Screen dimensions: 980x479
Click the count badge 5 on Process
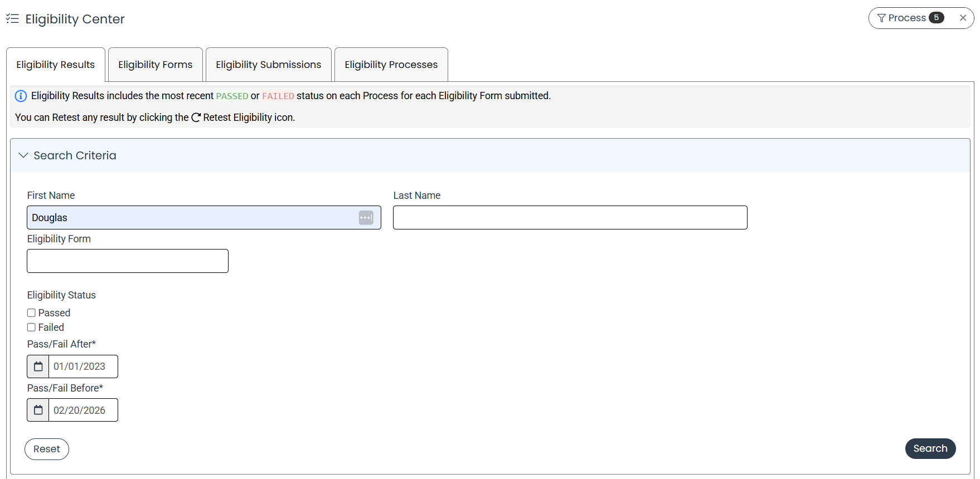(x=937, y=18)
